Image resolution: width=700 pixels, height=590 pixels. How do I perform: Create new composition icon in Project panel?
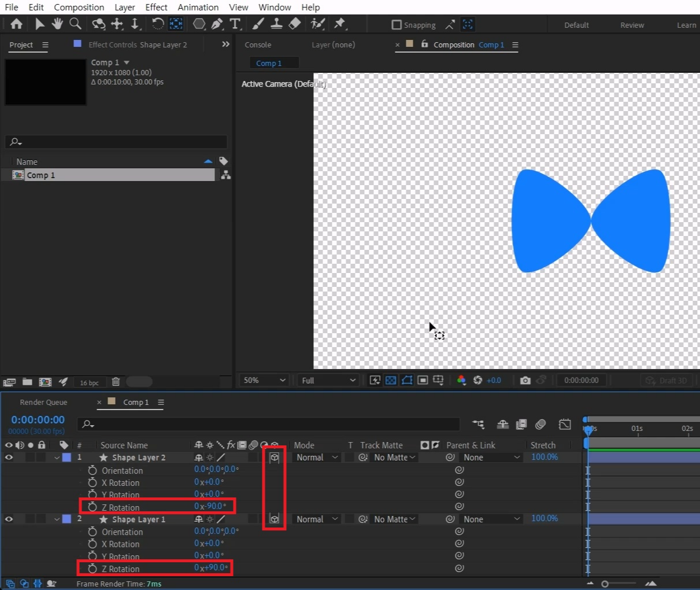pos(45,382)
